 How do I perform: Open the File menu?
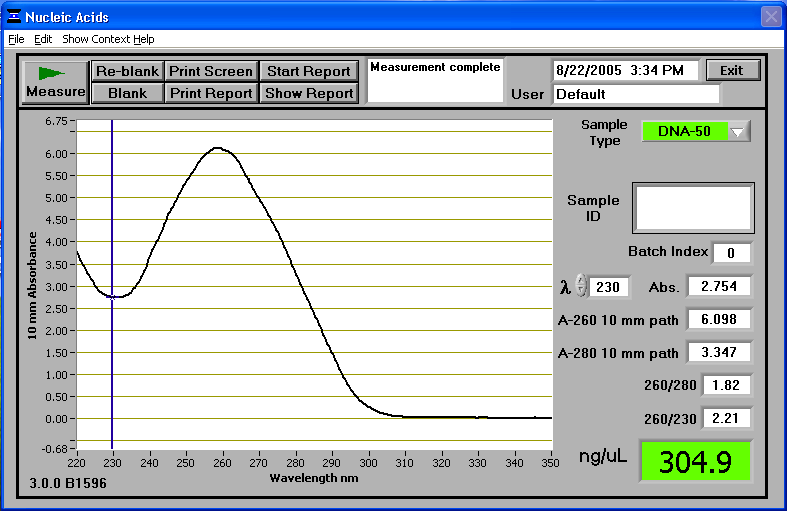click(16, 39)
